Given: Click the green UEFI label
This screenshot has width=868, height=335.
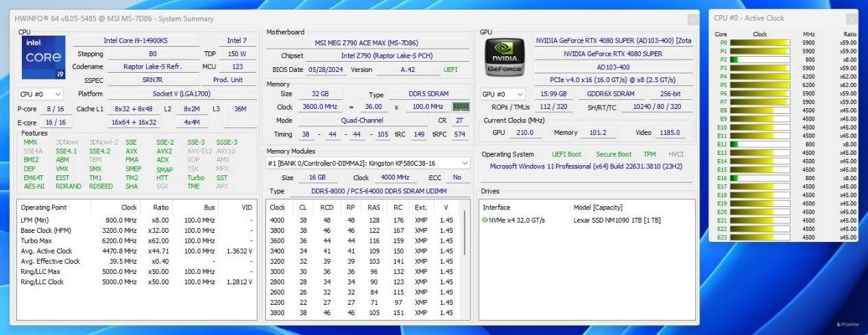Looking at the screenshot, I should [450, 70].
